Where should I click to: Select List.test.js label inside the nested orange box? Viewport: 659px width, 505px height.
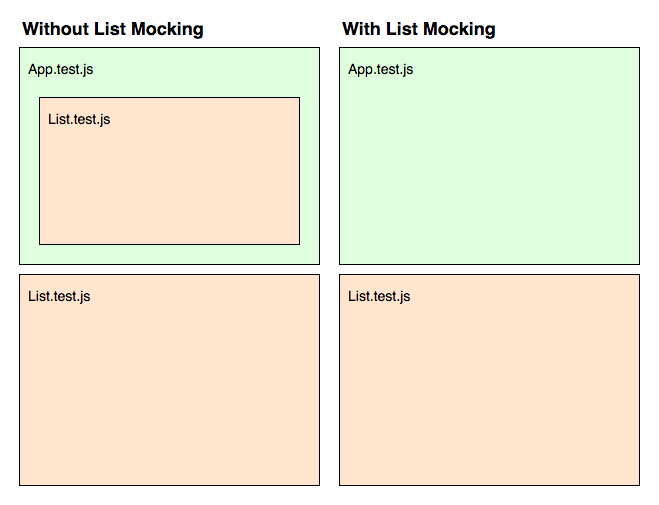pyautogui.click(x=79, y=119)
